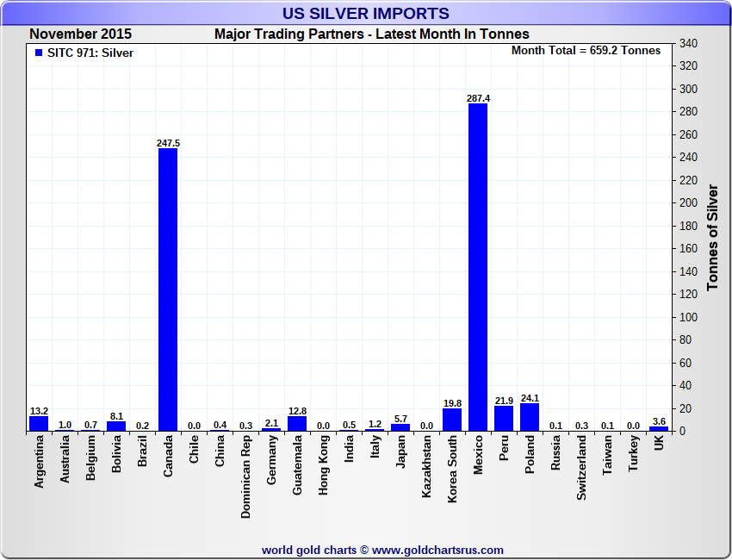
Task: Select the tall Mexico bar
Action: click(x=478, y=267)
